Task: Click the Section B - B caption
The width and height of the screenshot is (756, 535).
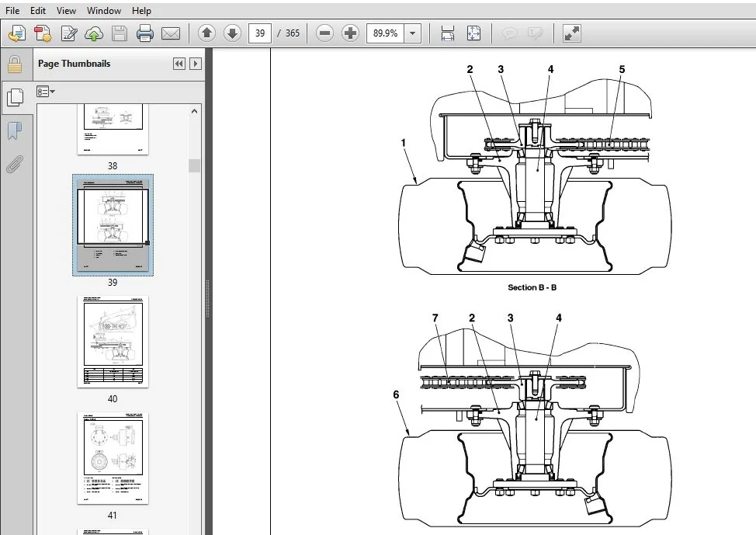Action: point(532,287)
